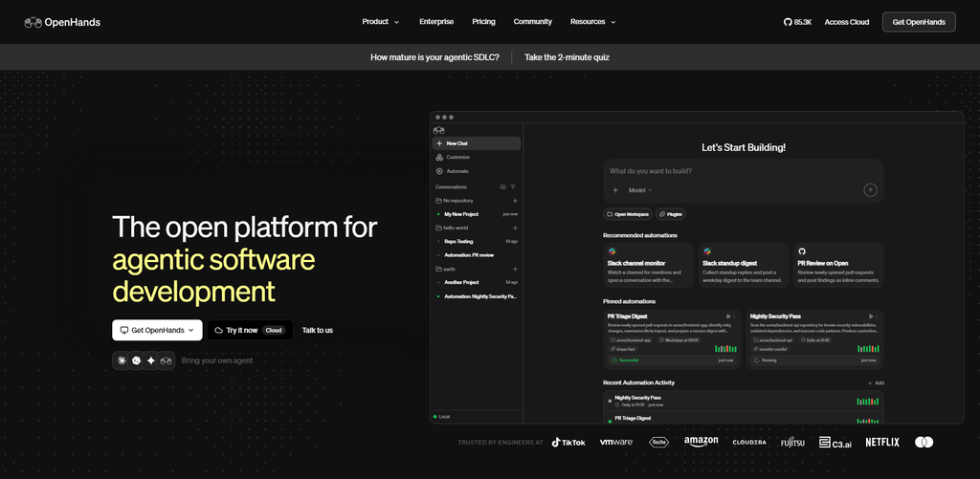Open the My New Project conversation
Viewport: 980px width, 479px height.
click(x=477, y=214)
